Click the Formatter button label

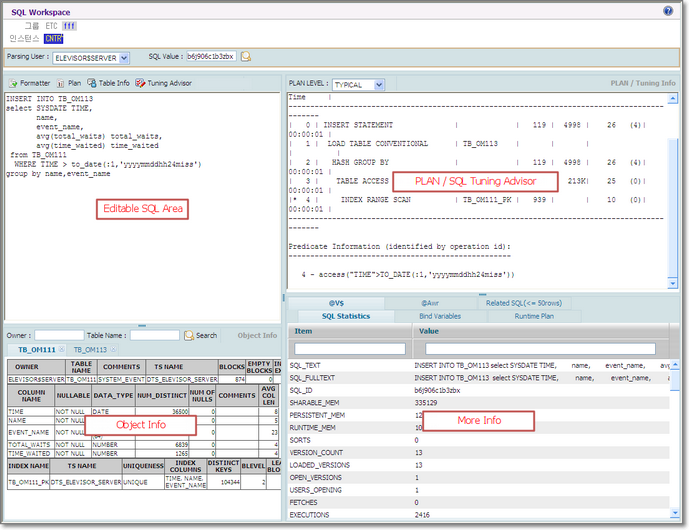click(x=35, y=83)
